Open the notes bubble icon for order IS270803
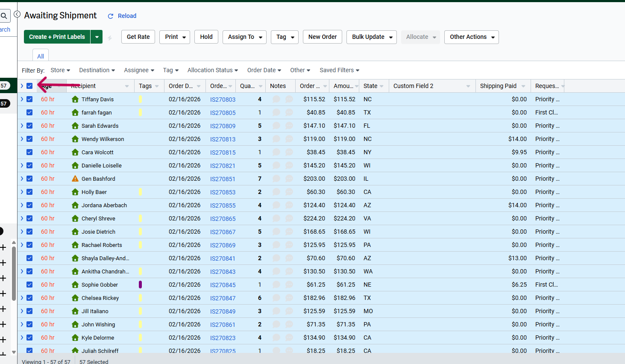The height and width of the screenshot is (364, 625). pos(276,99)
